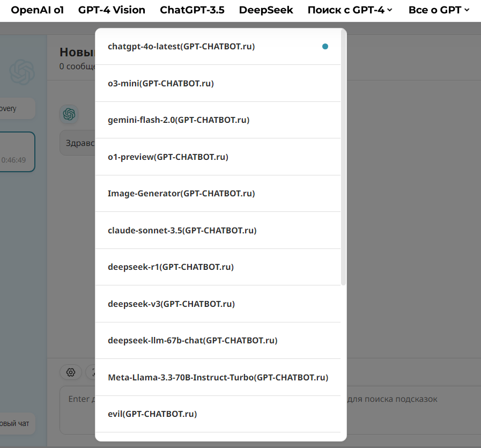Expand Поиск с GPT-4 dropdown
Screen dimensions: 481x448
pyautogui.click(x=350, y=10)
